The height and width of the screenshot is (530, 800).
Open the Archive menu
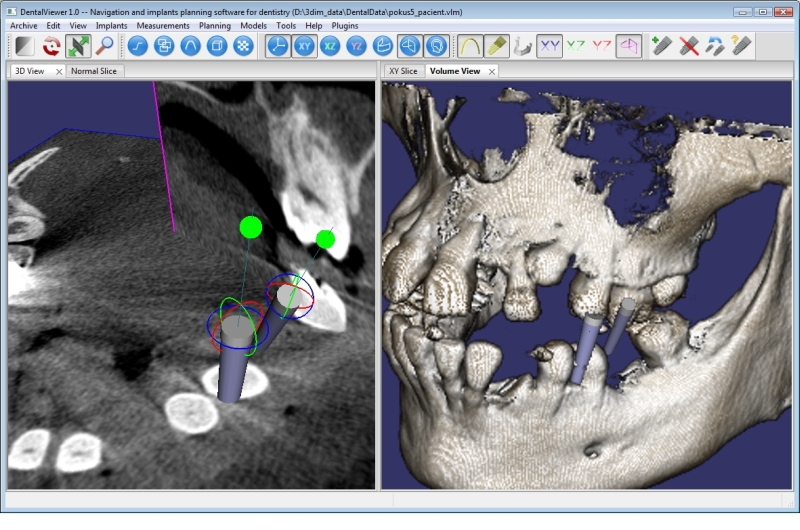pyautogui.click(x=23, y=26)
